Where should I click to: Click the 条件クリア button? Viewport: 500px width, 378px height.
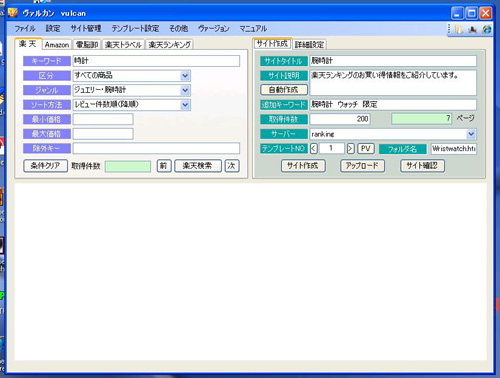click(45, 166)
